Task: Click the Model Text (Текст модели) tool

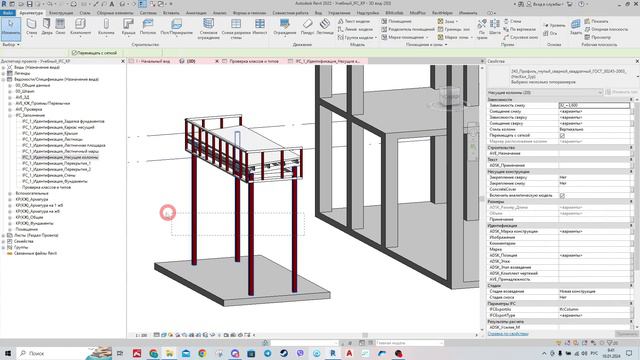Action: [x=353, y=21]
